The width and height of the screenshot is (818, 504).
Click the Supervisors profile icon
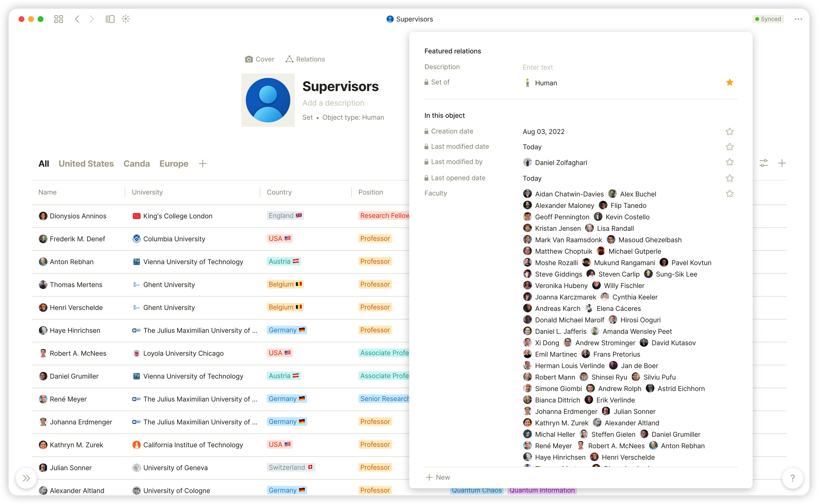coord(268,100)
